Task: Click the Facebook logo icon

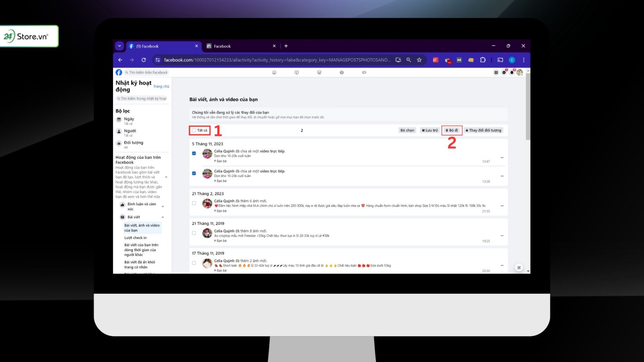Action: (x=119, y=72)
